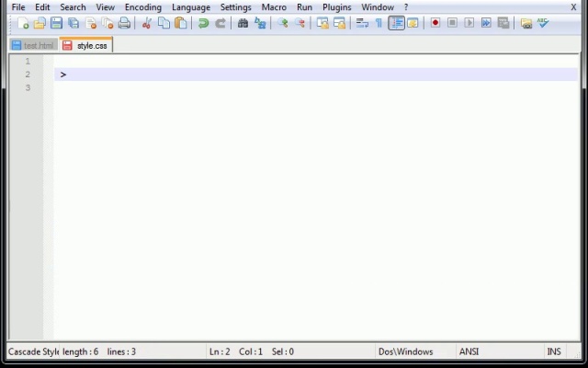This screenshot has width=588, height=368.
Task: Open the Settings menu
Action: (235, 7)
